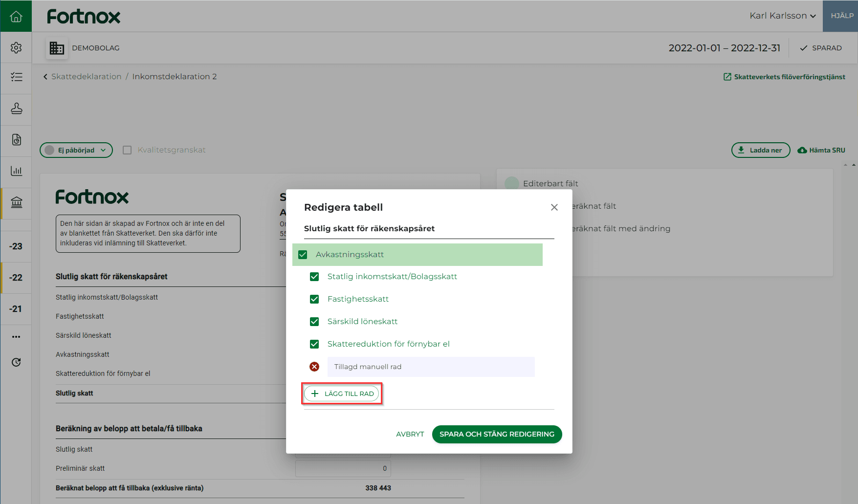This screenshot has width=858, height=504.
Task: Open Skatteverkets filöverföringstjänst link
Action: click(x=784, y=77)
